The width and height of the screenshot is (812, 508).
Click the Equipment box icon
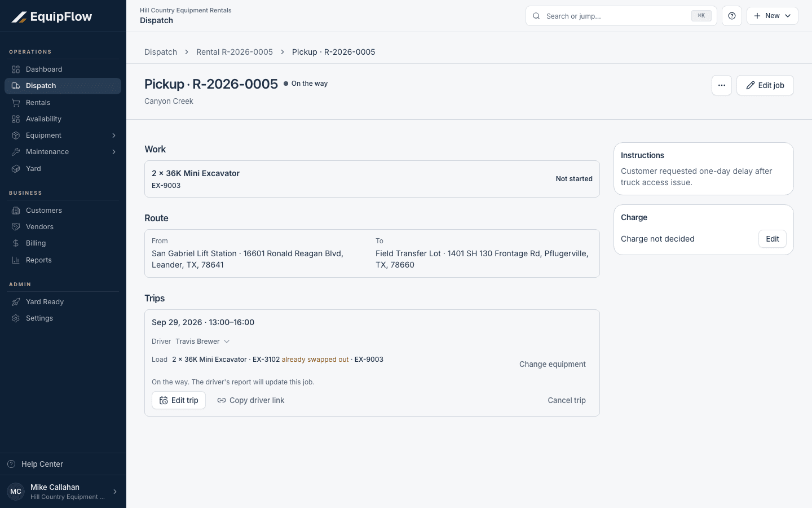pos(16,135)
